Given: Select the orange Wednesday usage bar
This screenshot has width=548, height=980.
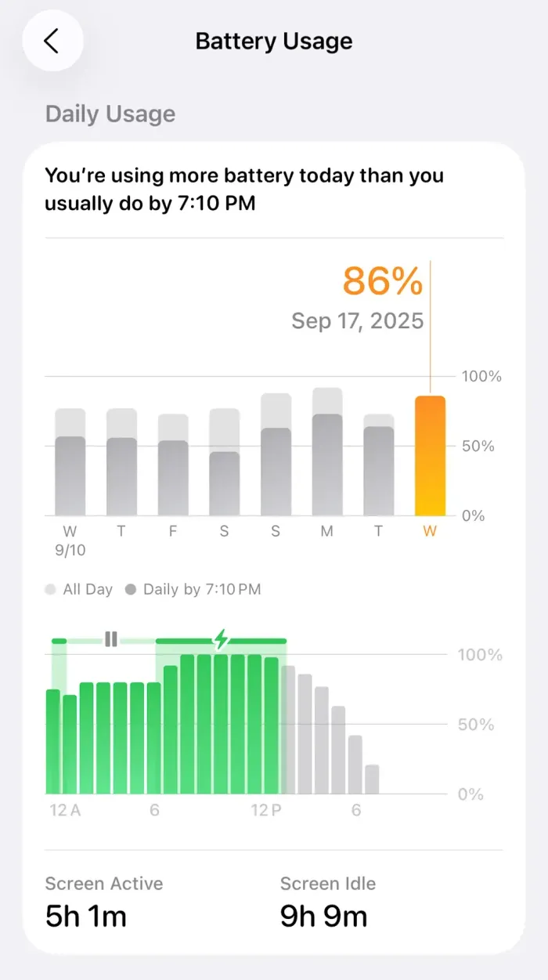Looking at the screenshot, I should pyautogui.click(x=430, y=456).
